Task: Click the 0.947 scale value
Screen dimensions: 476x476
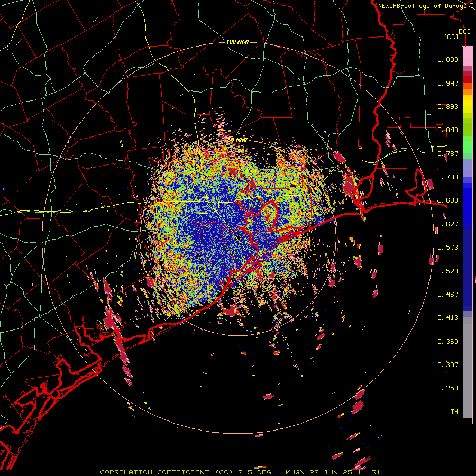Action: pyautogui.click(x=448, y=83)
